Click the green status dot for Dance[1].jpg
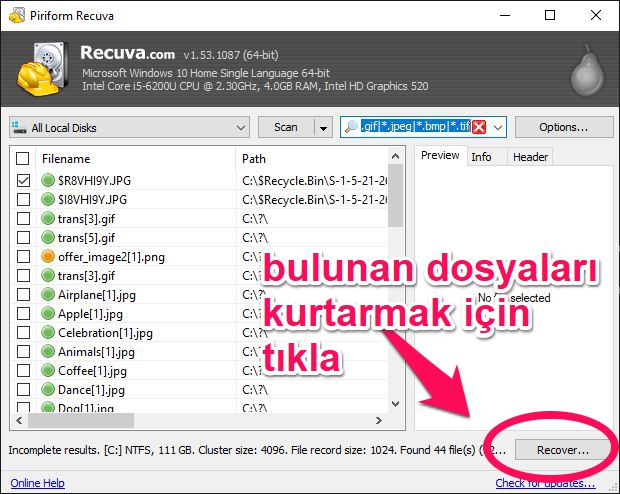620x494 pixels. 48,390
